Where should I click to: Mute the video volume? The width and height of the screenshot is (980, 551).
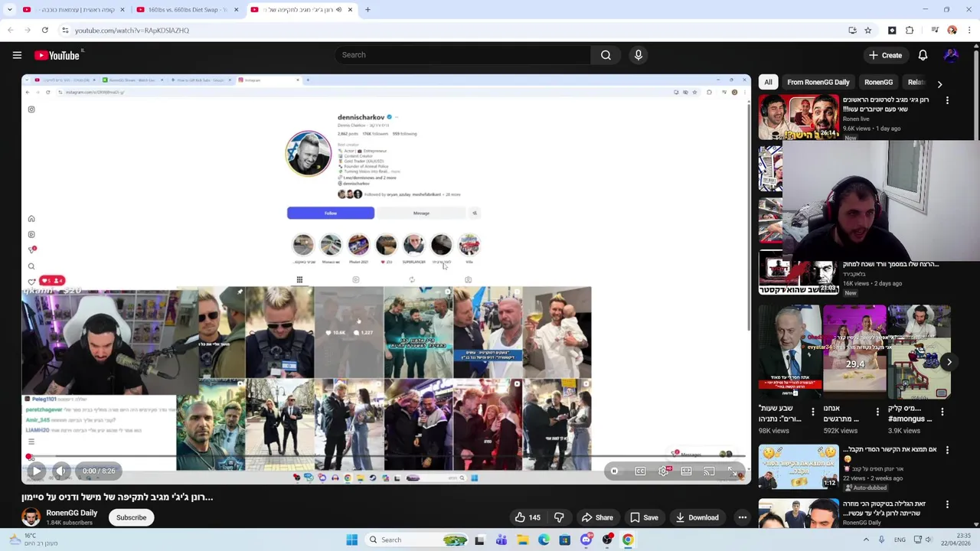coord(61,471)
